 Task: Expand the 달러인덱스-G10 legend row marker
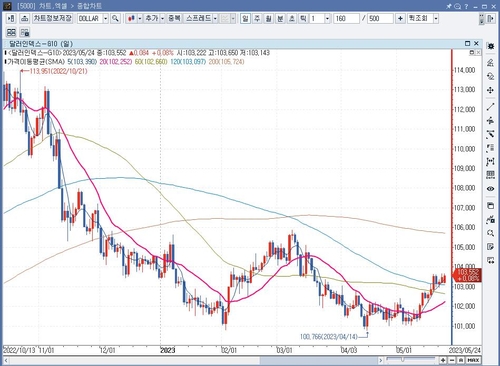point(5,53)
